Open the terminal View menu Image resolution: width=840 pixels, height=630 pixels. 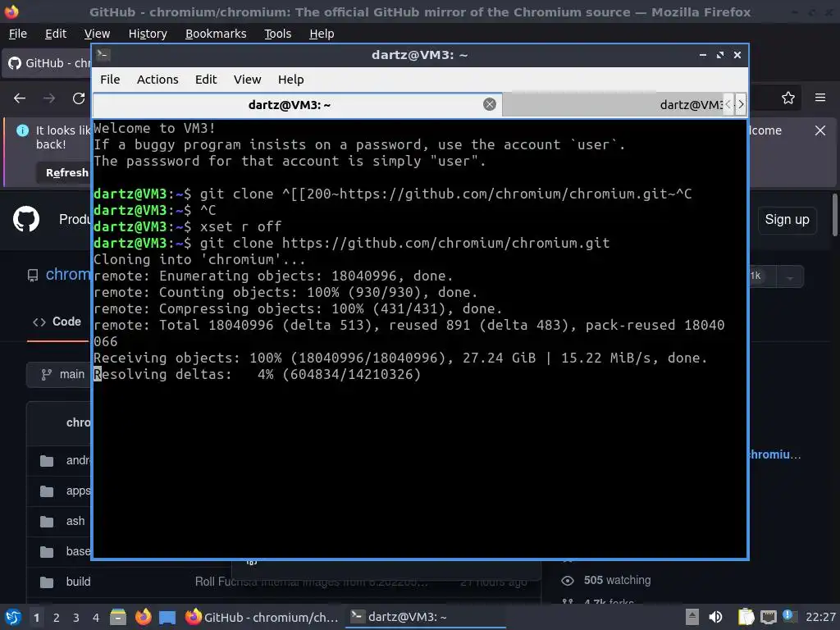point(247,80)
